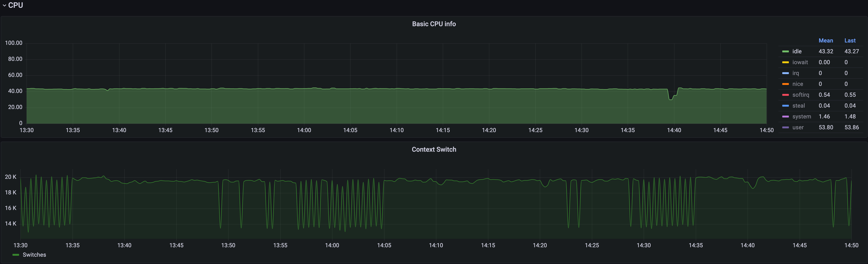Toggle the softirq series in legend
868x264 pixels.
click(801, 95)
